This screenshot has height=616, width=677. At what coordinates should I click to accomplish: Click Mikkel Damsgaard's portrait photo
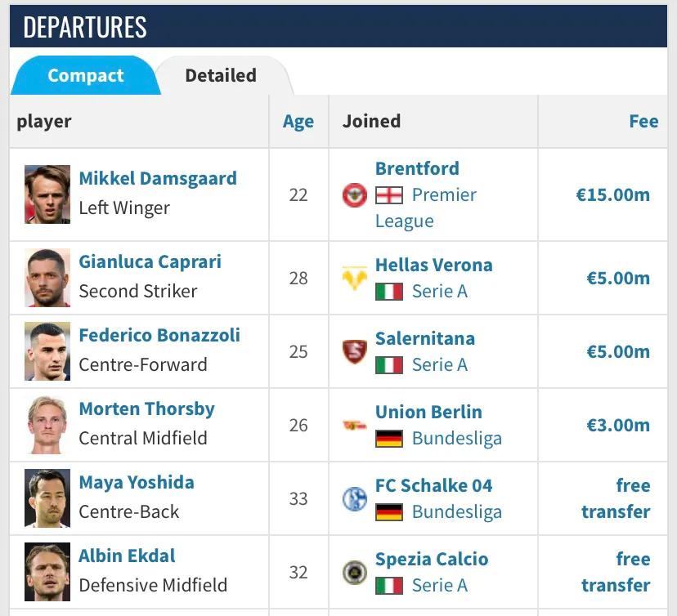pos(47,194)
